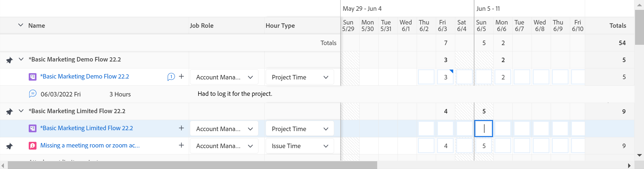Screen dimensions: 644x169
Task: Click Fri 6/3 hours cell on Demo Flow row
Action: click(445, 77)
